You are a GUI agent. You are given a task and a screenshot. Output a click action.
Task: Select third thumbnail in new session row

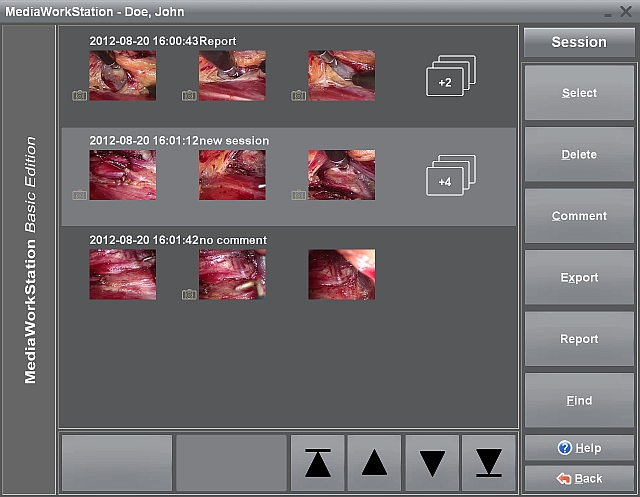342,175
